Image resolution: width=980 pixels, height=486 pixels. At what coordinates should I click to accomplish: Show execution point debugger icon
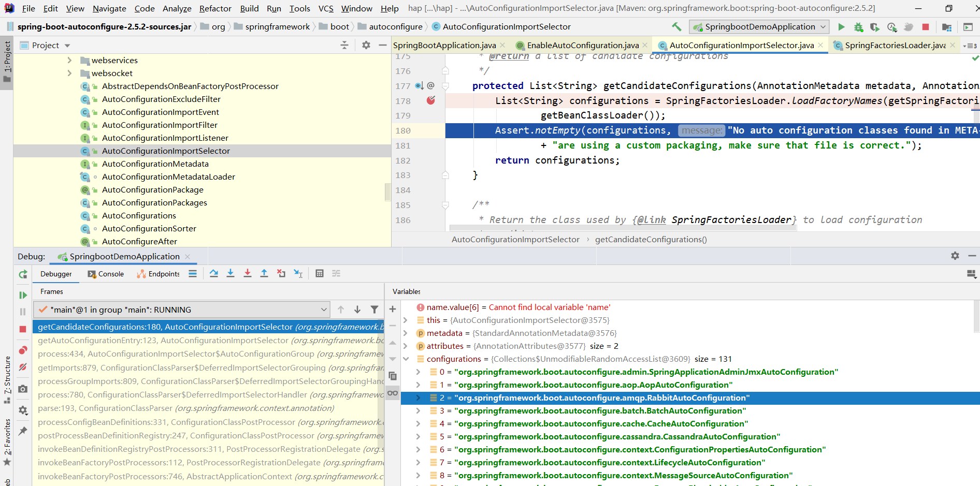pos(193,273)
